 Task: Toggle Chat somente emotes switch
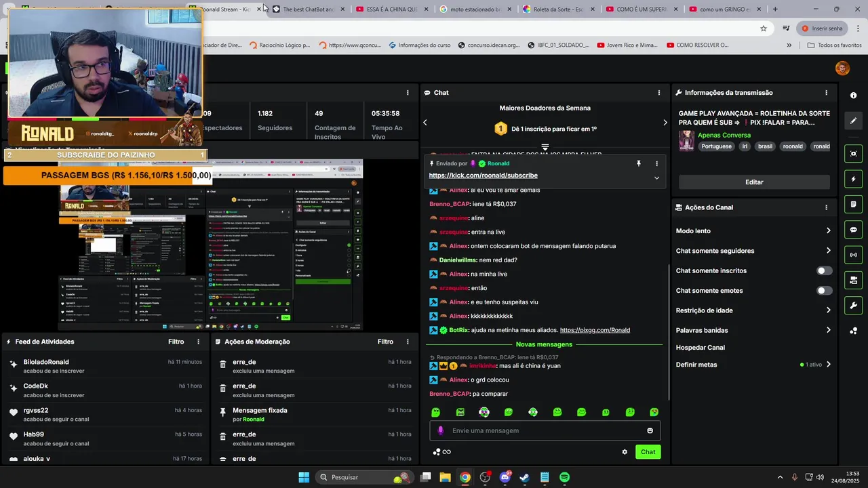click(x=824, y=291)
